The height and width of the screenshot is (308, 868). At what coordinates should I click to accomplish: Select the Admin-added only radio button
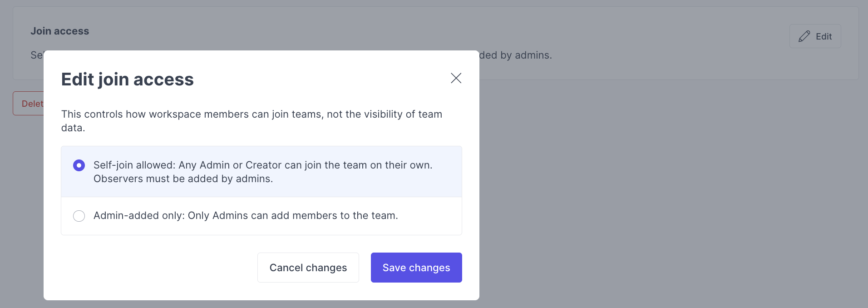pyautogui.click(x=79, y=216)
